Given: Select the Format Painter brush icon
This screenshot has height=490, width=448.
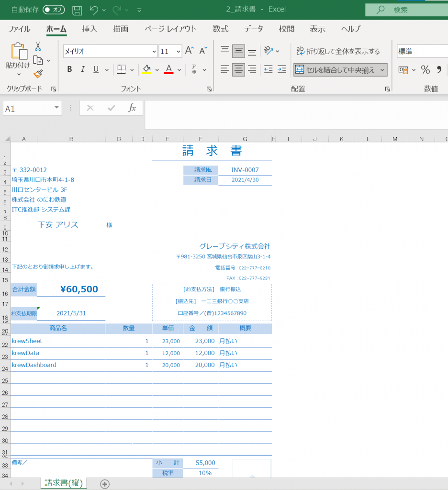Looking at the screenshot, I should point(38,73).
